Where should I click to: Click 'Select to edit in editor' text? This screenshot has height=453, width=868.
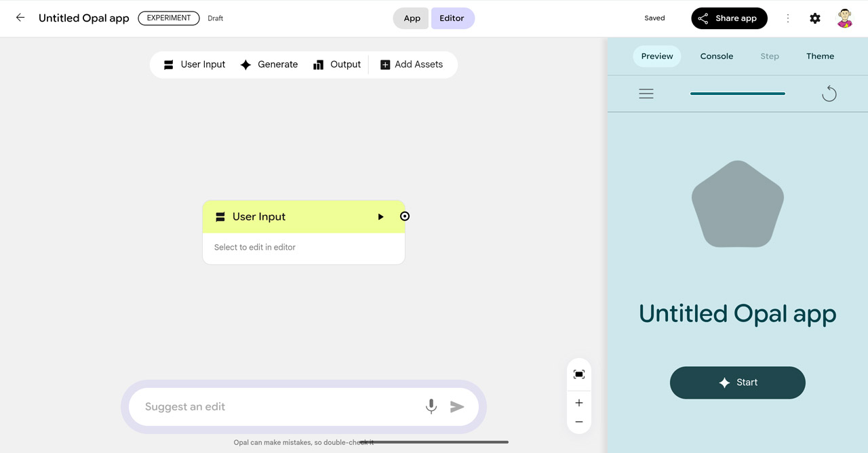tap(255, 248)
